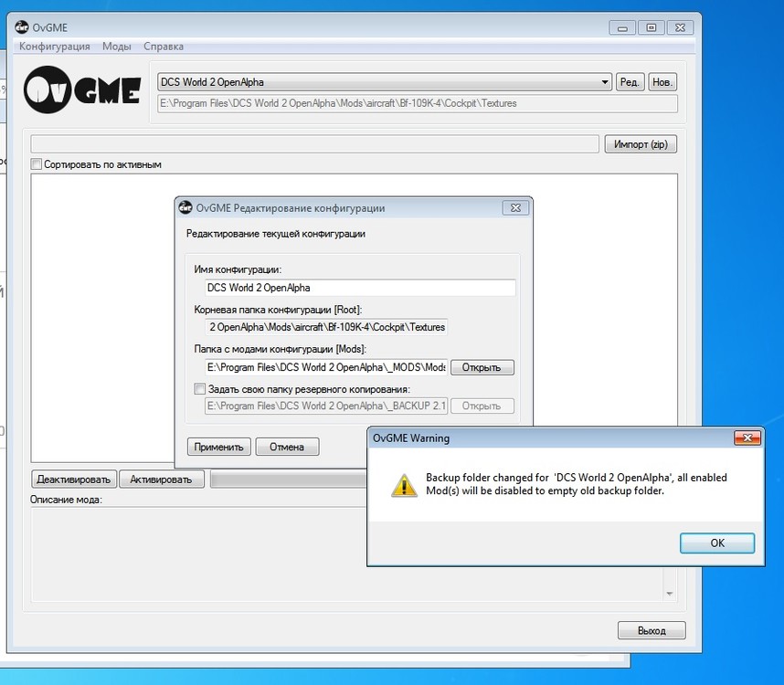The height and width of the screenshot is (685, 784).
Task: Click Открыть next to Mods folder
Action: click(x=482, y=367)
